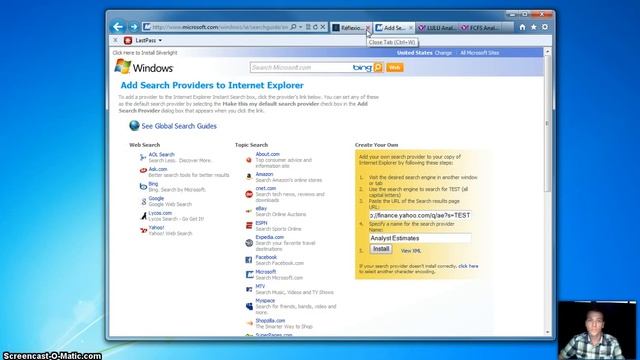This screenshot has width=640, height=360.
Task: Expand the LastPass dropdown arrow
Action: coord(160,40)
